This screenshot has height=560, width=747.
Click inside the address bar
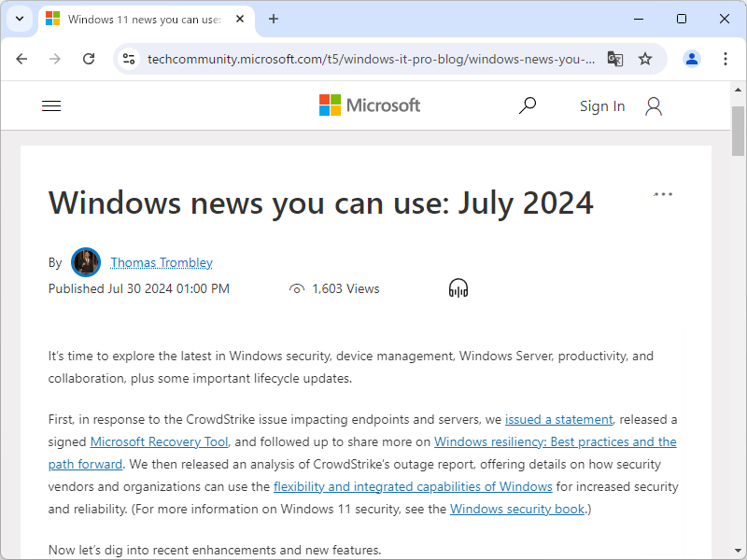[x=373, y=58]
